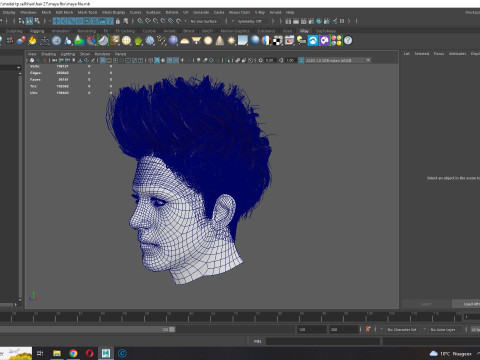
Task: Open the Mesh Display menu
Action: click(113, 12)
